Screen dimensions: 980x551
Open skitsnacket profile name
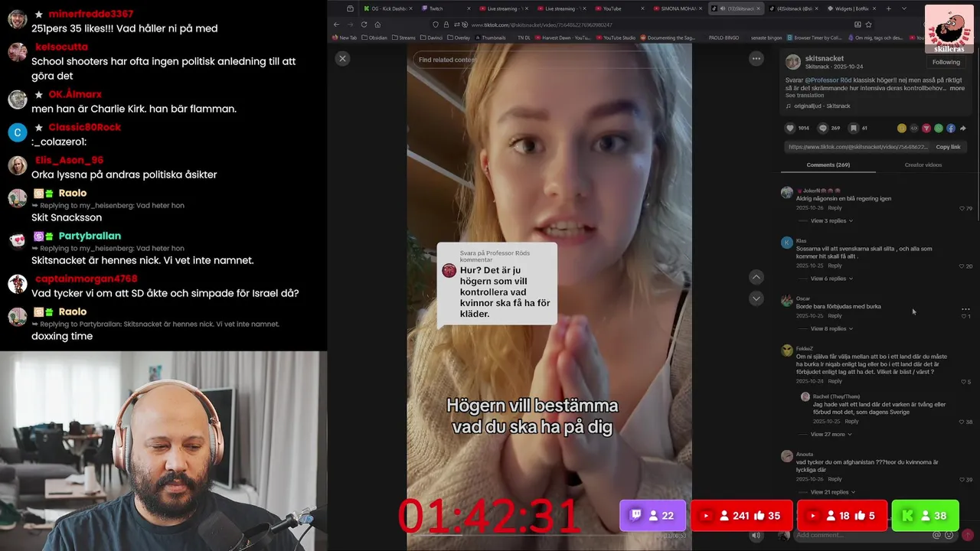[x=825, y=58]
